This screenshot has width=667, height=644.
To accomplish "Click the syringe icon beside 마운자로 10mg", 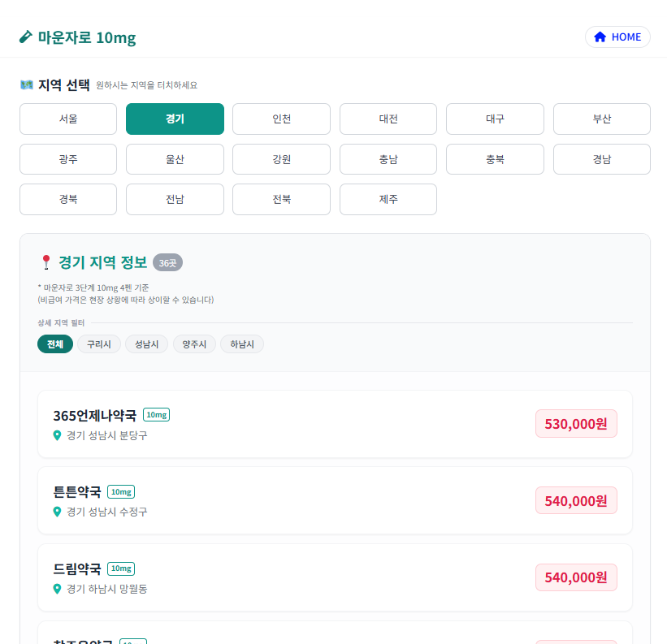I will point(26,37).
